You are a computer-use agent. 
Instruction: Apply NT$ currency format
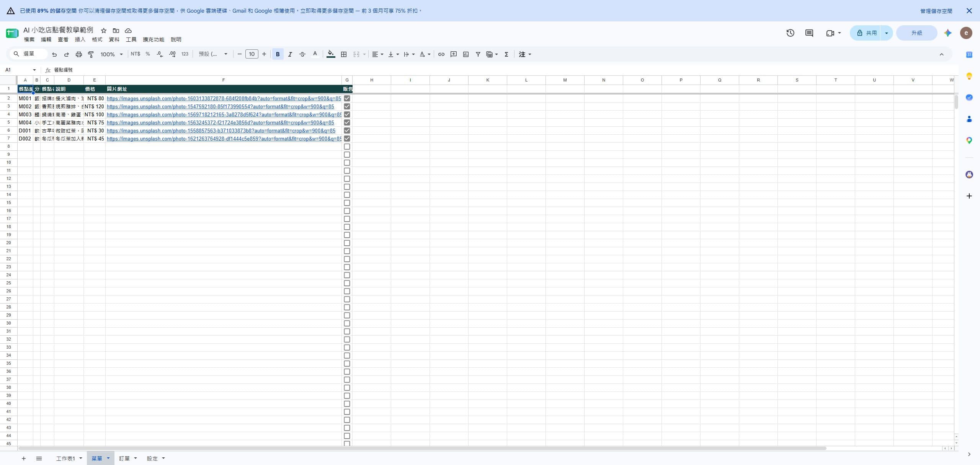[x=135, y=54]
